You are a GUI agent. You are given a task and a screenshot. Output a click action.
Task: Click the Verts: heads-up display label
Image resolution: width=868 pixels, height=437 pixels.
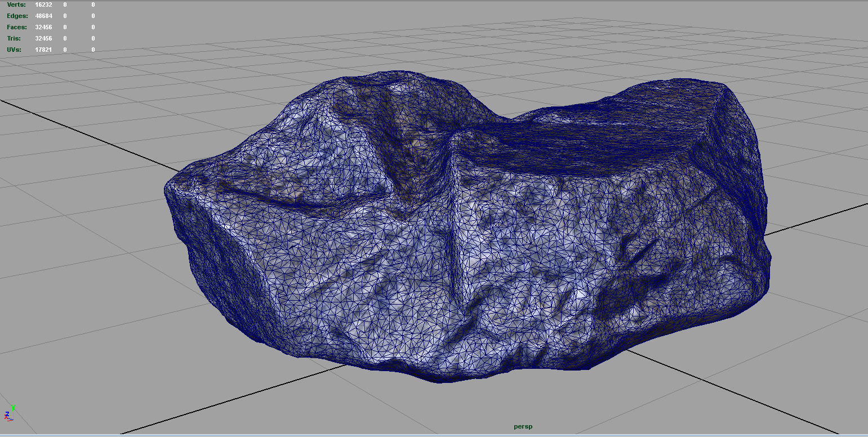(x=16, y=5)
